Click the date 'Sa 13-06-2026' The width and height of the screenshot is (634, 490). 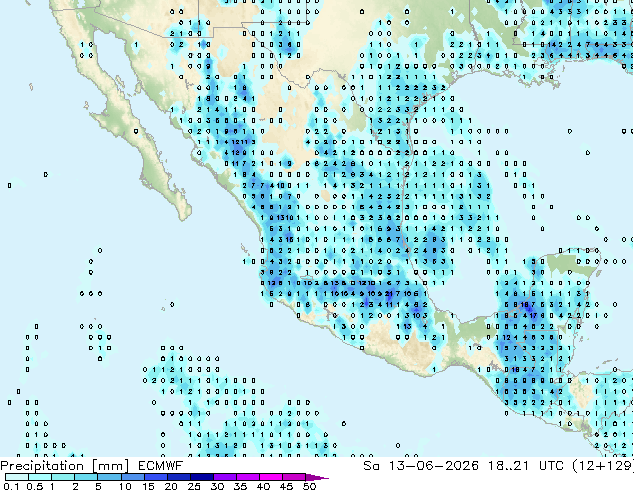pos(421,466)
